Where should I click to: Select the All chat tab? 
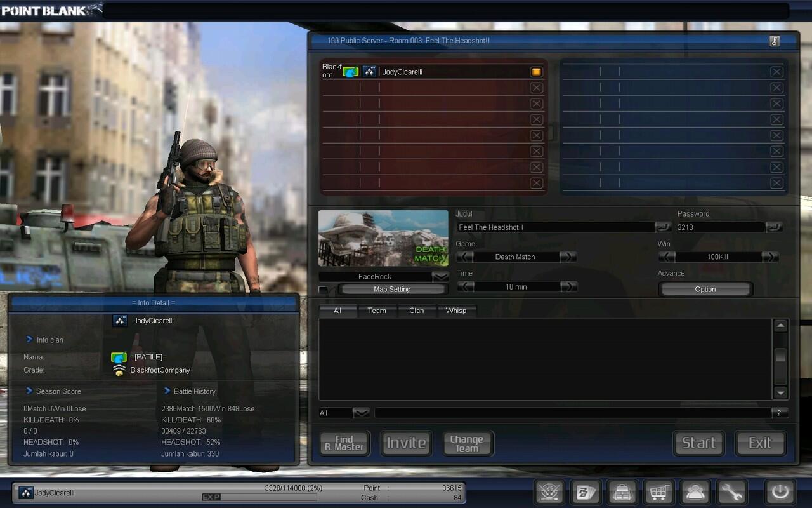coord(337,311)
